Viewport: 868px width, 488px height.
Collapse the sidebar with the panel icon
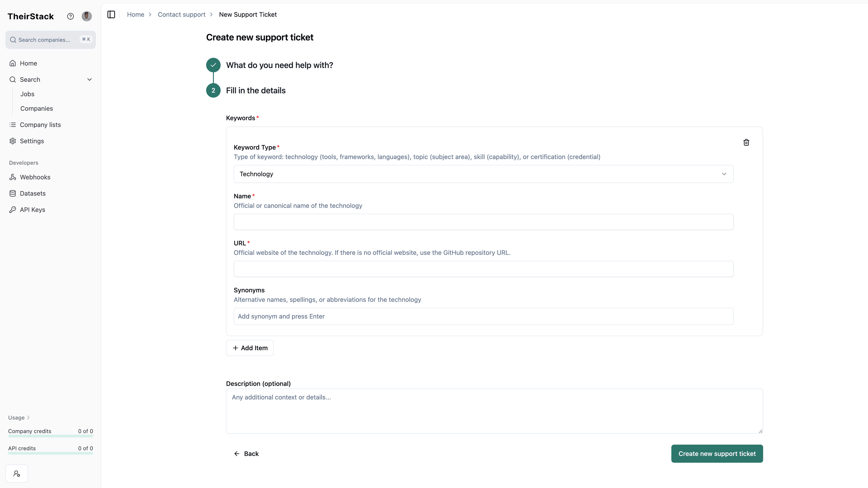pos(111,14)
